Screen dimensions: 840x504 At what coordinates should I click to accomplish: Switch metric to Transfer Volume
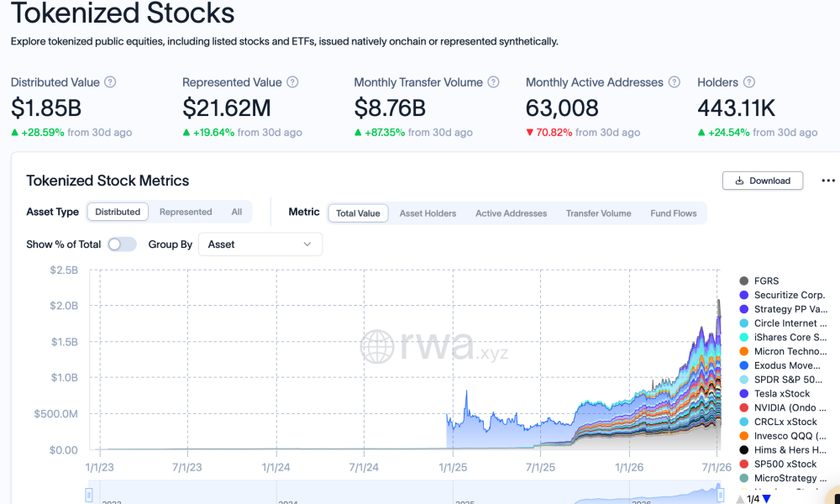[598, 213]
